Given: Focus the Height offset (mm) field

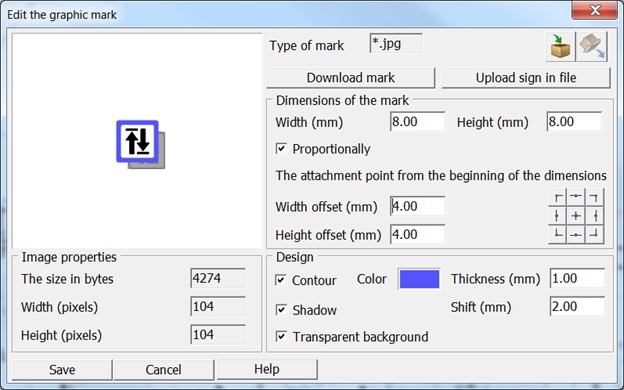Looking at the screenshot, I should click(x=417, y=234).
